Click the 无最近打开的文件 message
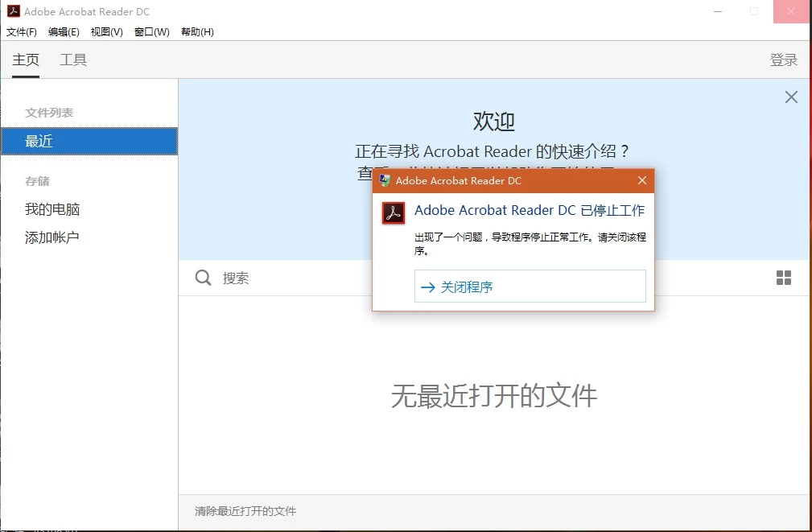This screenshot has height=532, width=812. [494, 396]
